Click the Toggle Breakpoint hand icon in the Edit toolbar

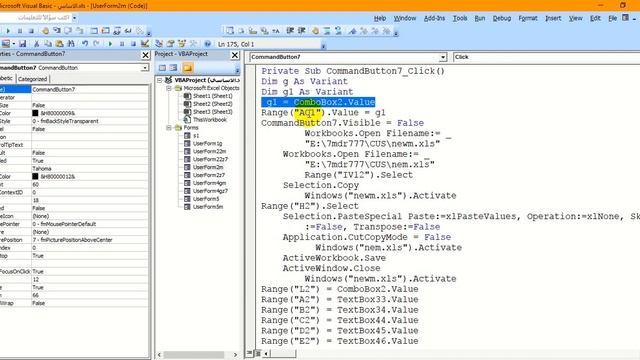316,31
